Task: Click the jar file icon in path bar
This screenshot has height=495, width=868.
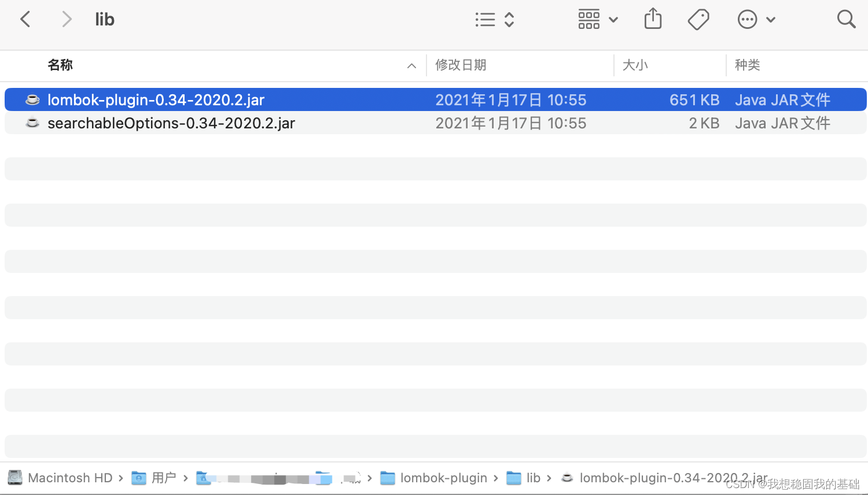Action: [567, 478]
